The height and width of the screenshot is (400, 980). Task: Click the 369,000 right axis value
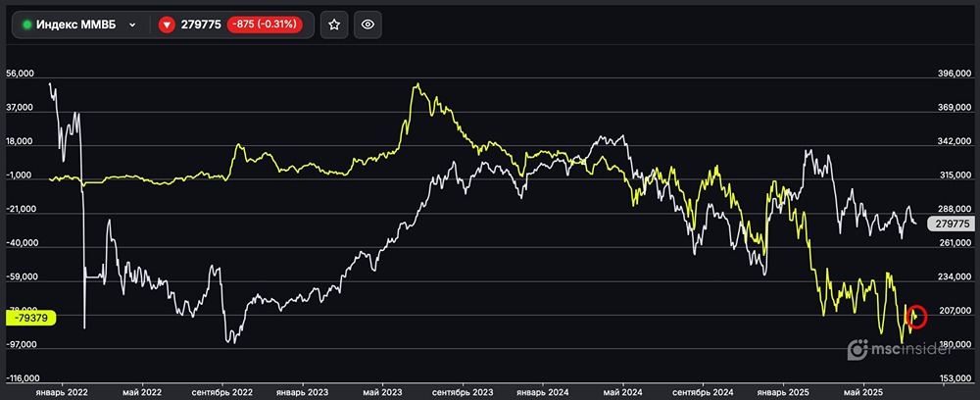[954, 108]
